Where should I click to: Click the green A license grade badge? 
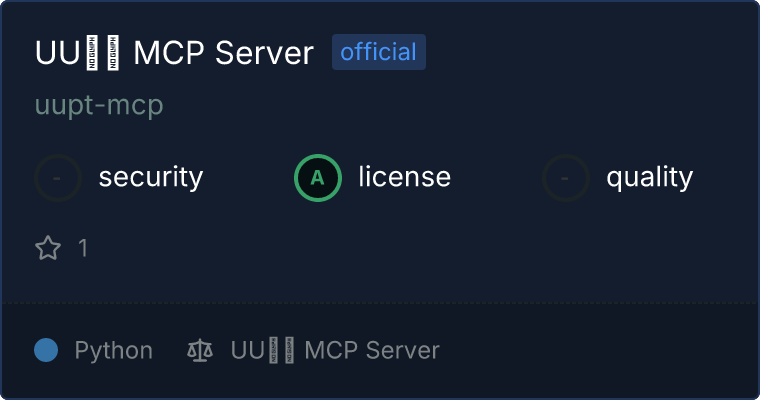[318, 178]
